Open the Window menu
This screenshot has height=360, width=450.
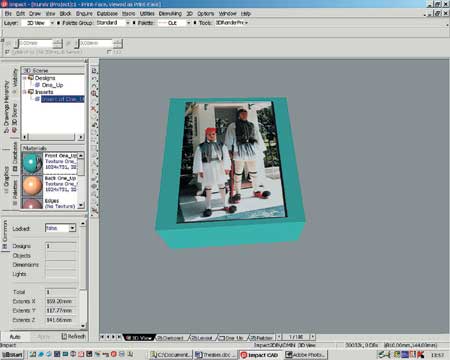227,14
